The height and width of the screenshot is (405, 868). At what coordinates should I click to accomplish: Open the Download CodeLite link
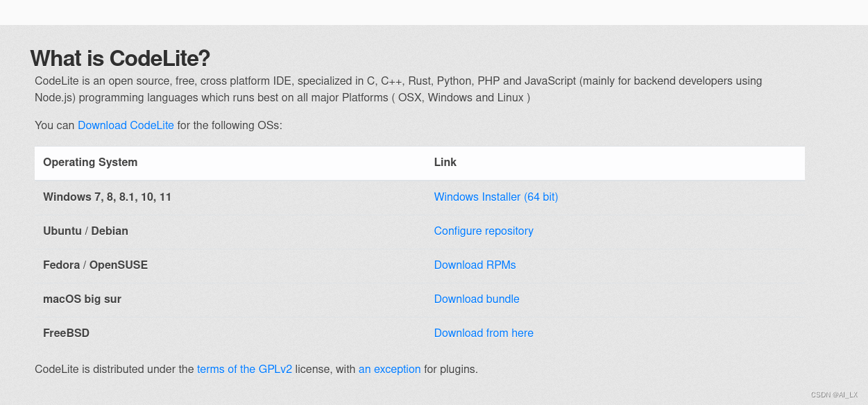pyautogui.click(x=126, y=126)
